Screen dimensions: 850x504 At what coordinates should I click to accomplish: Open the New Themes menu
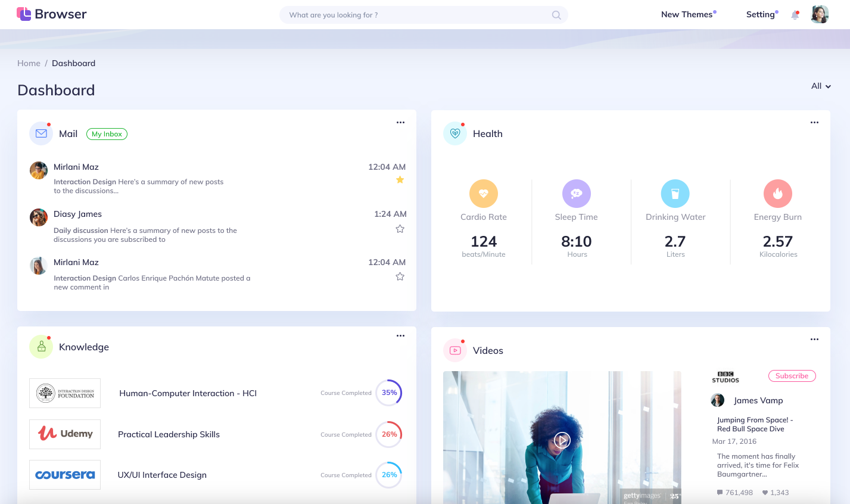[687, 14]
